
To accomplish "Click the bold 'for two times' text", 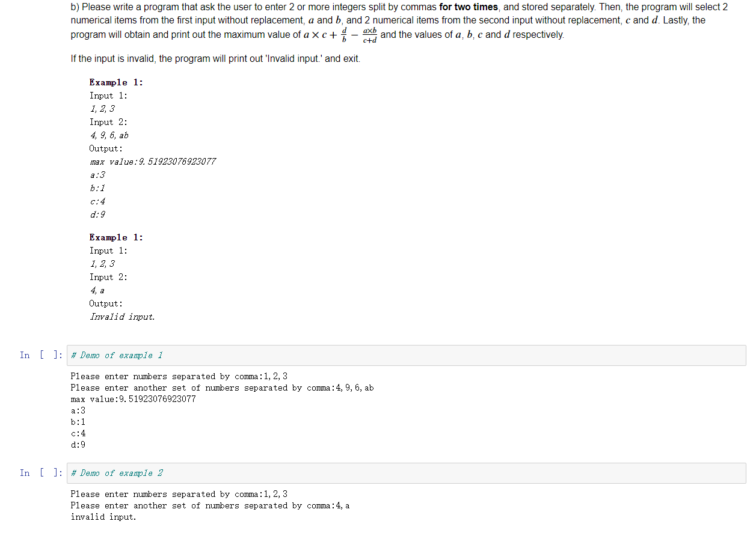I will (469, 7).
